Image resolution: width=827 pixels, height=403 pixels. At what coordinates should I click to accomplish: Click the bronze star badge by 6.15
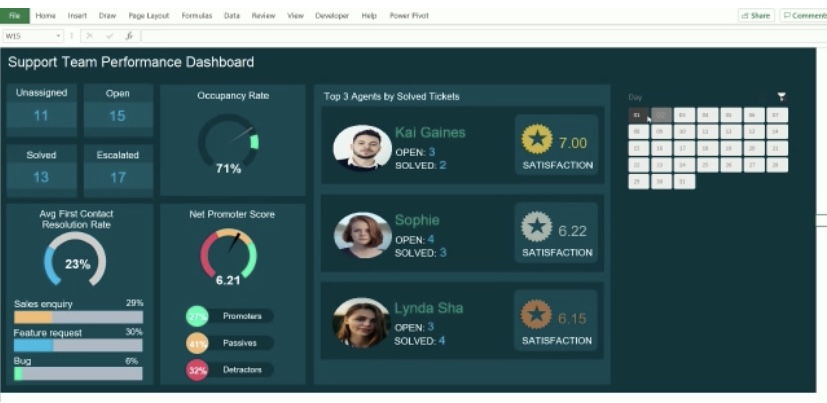tap(536, 314)
